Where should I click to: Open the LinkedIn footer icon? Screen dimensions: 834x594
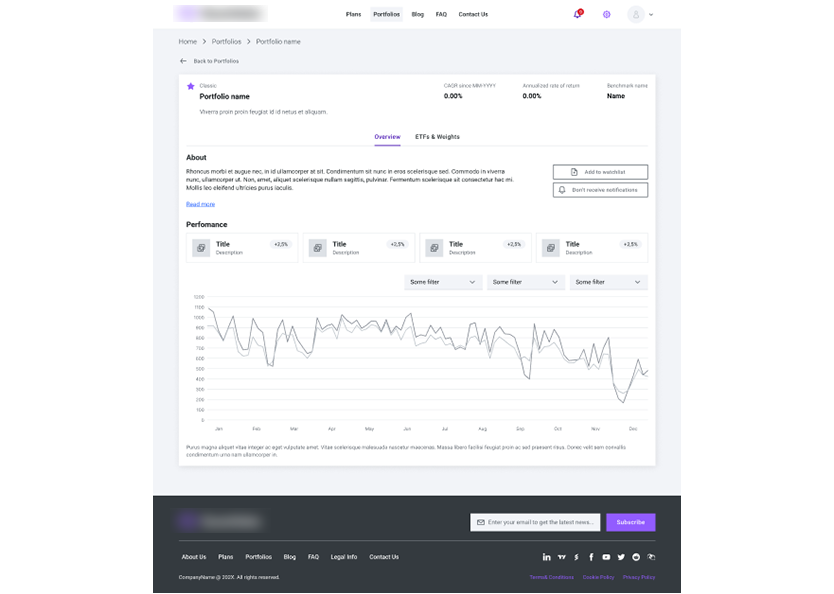click(x=547, y=557)
